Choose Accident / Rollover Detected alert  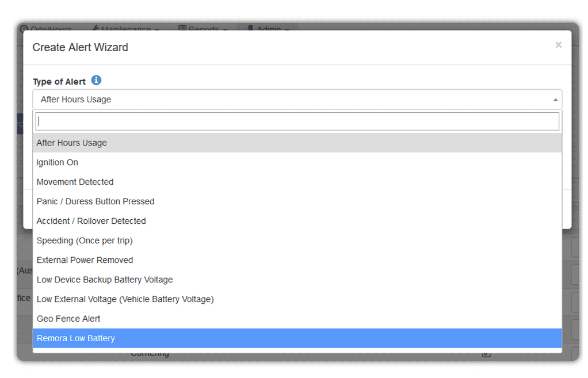(91, 221)
